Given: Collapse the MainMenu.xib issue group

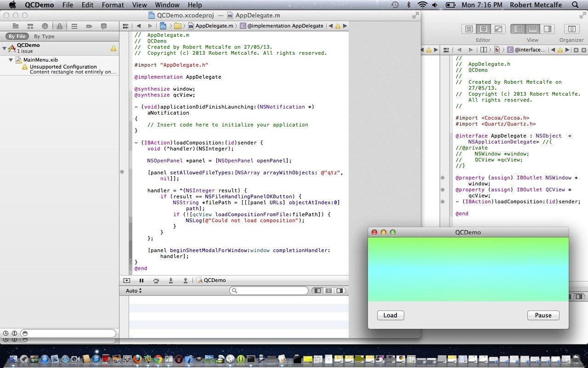Looking at the screenshot, I should (11, 60).
